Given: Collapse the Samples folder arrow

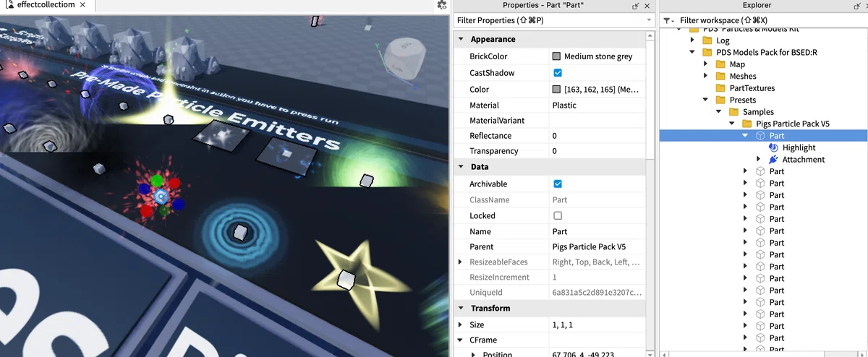Looking at the screenshot, I should click(x=718, y=112).
